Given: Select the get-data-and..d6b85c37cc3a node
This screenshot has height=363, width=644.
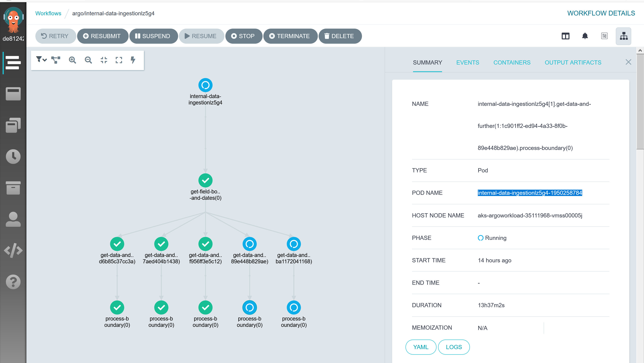Looking at the screenshot, I should pyautogui.click(x=117, y=244).
